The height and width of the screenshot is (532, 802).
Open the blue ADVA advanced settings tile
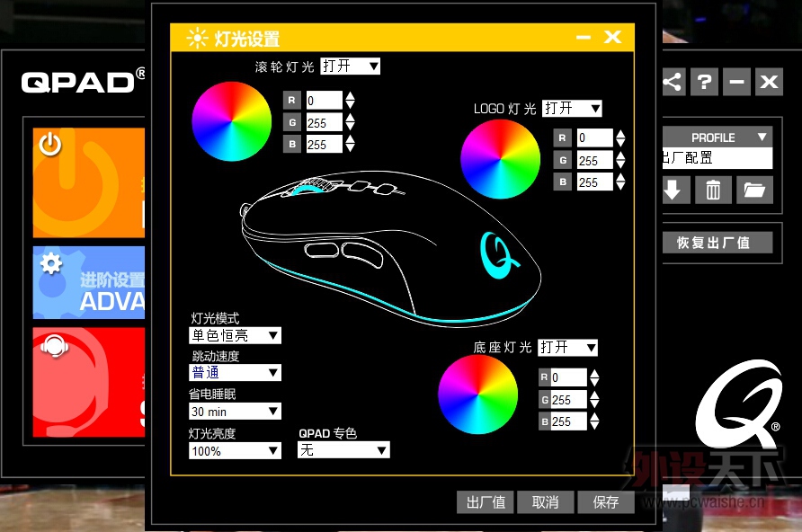tap(89, 282)
